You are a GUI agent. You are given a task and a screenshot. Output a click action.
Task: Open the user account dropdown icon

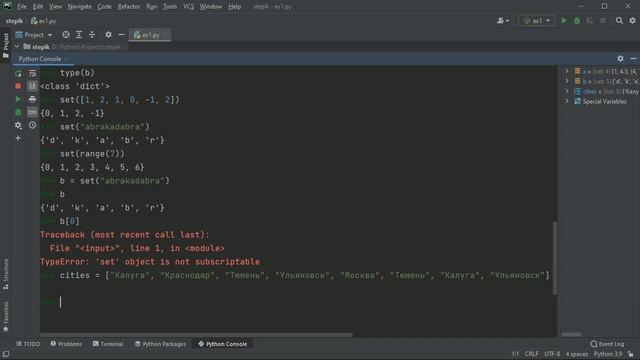(503, 21)
